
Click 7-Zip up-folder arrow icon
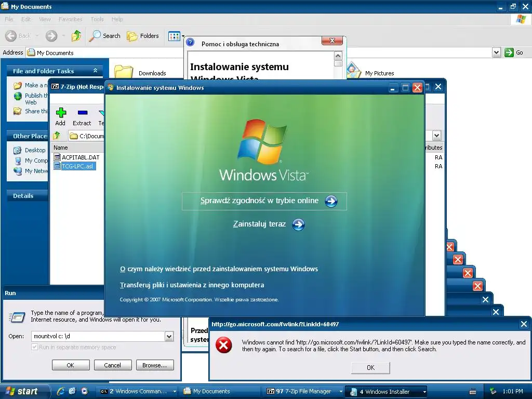pos(57,136)
